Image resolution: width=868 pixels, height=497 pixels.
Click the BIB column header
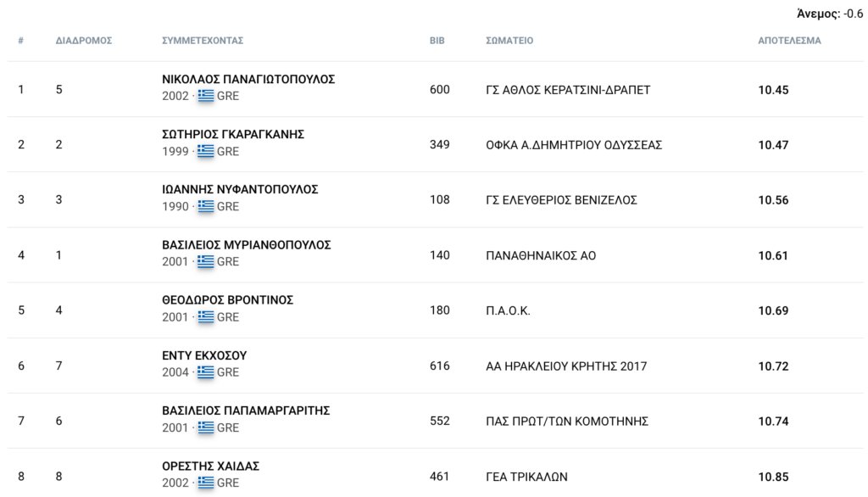437,41
